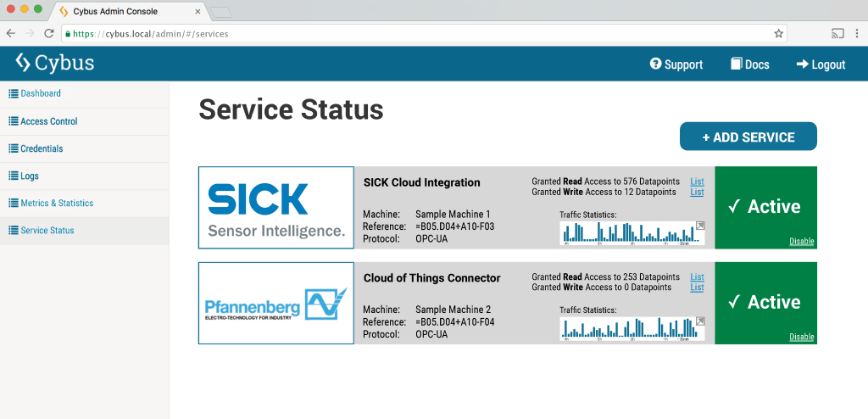Click the Support question mark icon
868x419 pixels.
656,64
